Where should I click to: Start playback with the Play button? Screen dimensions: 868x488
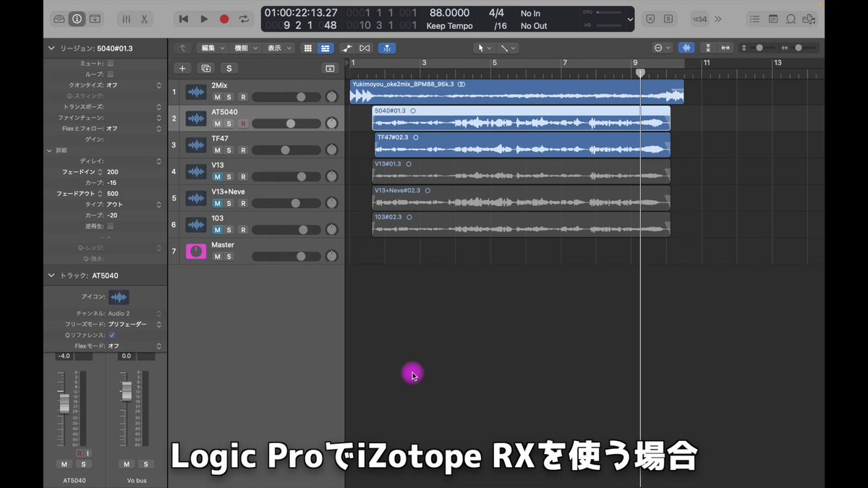[x=204, y=19]
